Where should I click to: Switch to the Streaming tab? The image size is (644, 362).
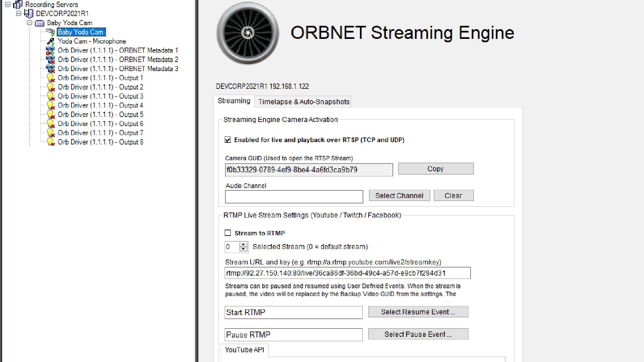234,101
